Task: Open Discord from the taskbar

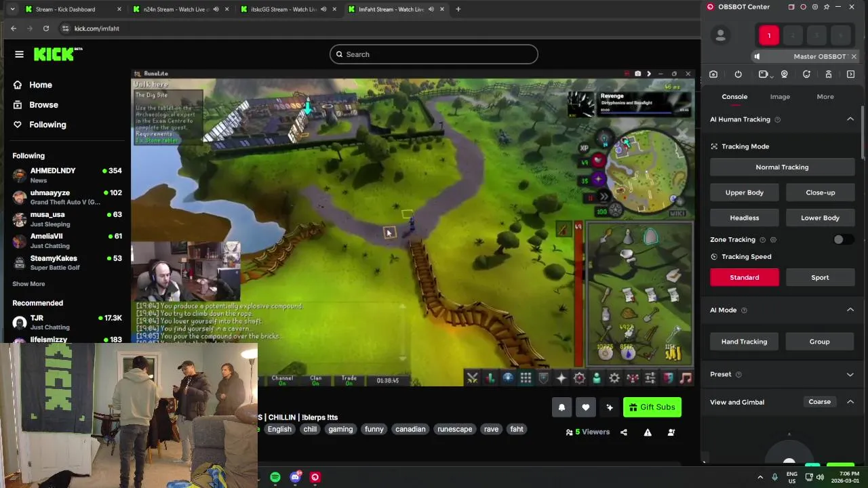Action: [x=295, y=477]
